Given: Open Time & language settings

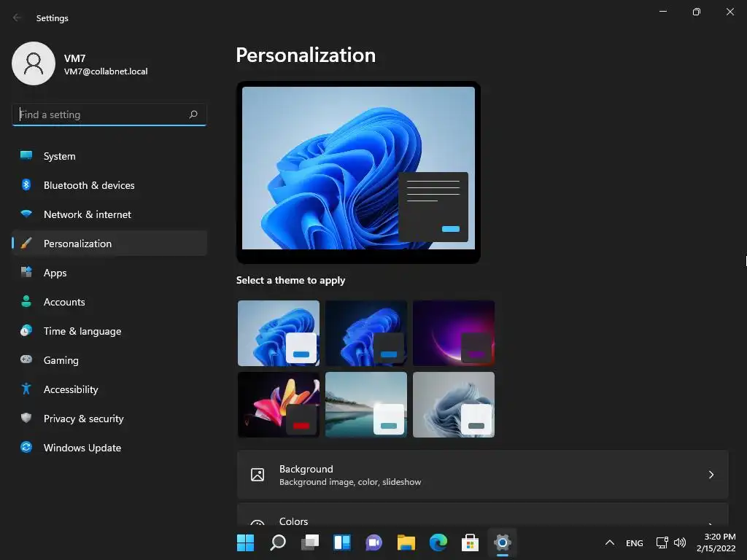Looking at the screenshot, I should click(x=109, y=330).
